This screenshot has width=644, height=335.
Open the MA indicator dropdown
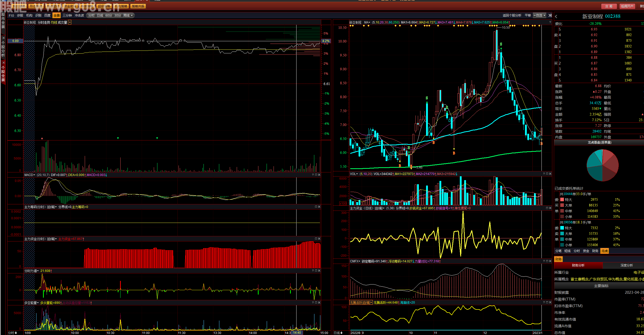coord(367,22)
